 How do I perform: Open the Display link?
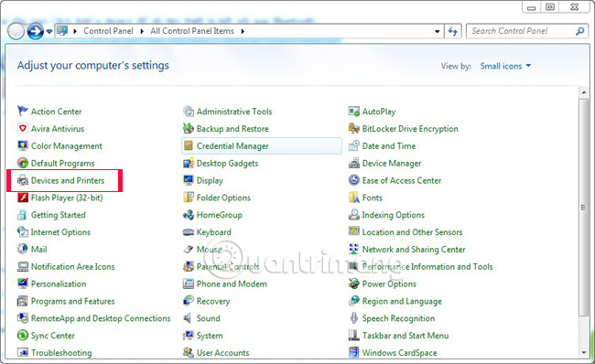pyautogui.click(x=210, y=180)
